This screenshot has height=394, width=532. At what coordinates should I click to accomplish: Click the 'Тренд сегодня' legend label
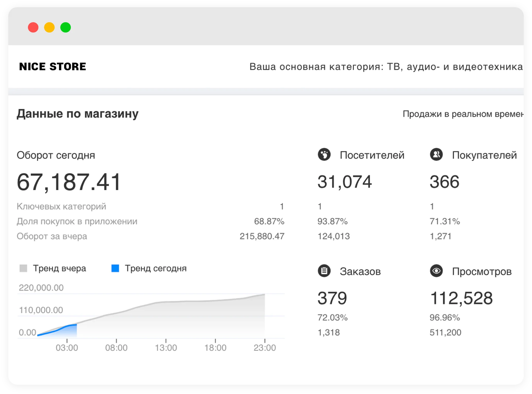coord(156,269)
